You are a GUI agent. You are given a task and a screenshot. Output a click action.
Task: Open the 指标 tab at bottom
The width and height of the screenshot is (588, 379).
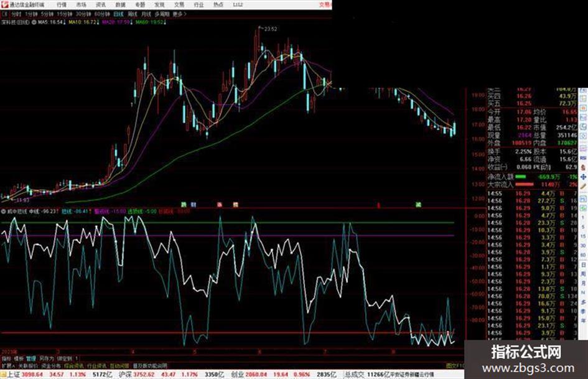pos(6,358)
